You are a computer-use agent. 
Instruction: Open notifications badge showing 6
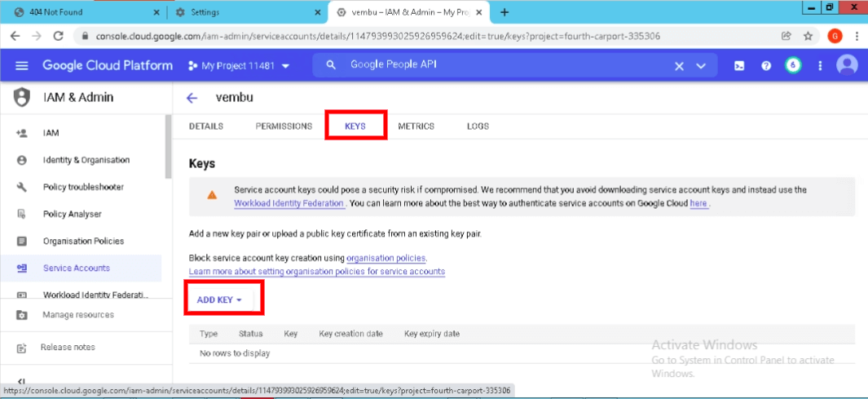[x=793, y=65]
